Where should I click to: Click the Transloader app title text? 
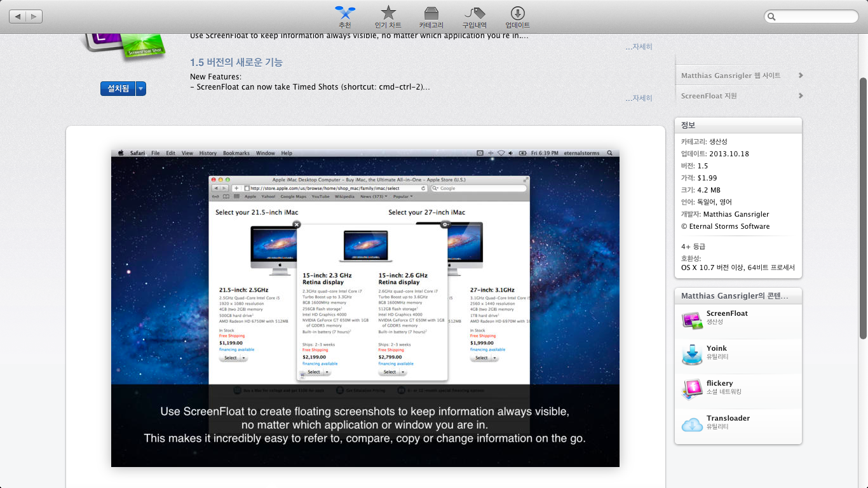pyautogui.click(x=728, y=418)
